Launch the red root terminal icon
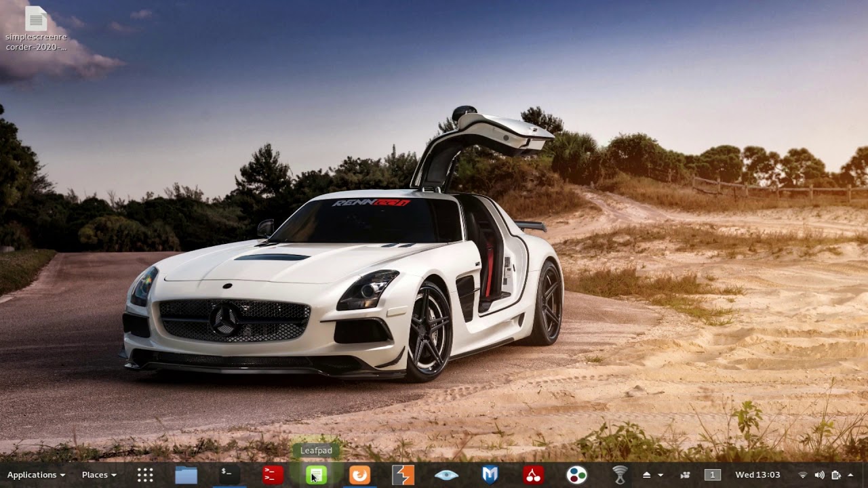Screen dimensions: 868x488 pyautogui.click(x=273, y=475)
